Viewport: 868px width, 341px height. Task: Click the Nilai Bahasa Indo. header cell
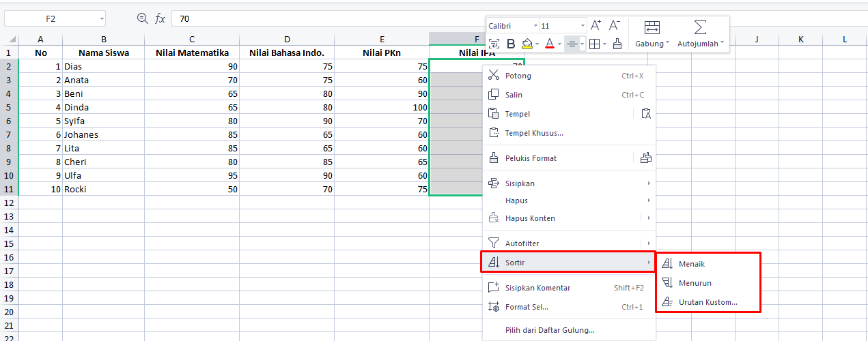tap(287, 53)
